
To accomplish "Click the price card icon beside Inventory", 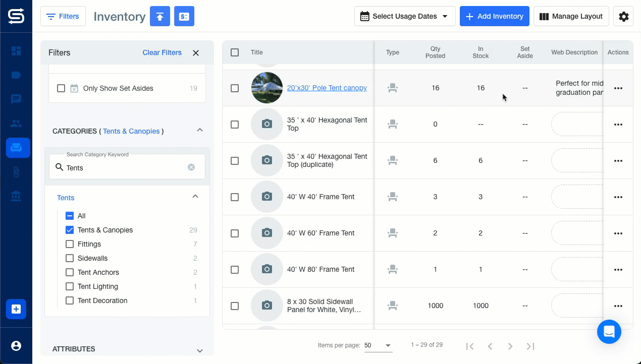I will (184, 17).
